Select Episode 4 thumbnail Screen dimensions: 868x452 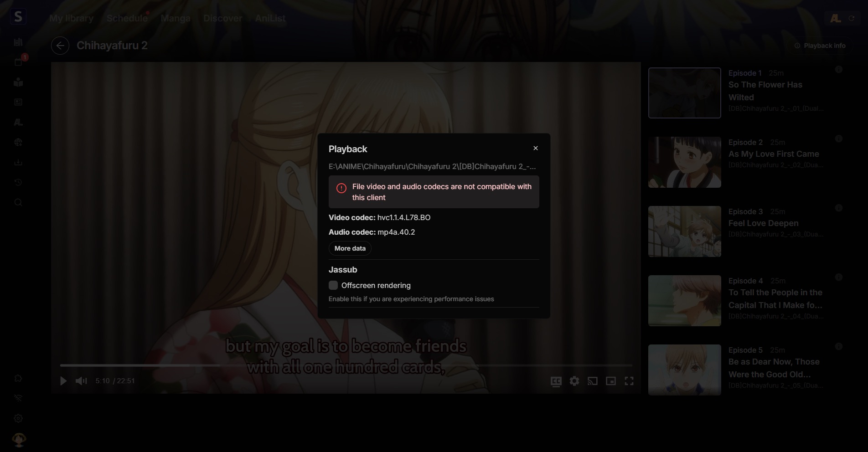[685, 301]
